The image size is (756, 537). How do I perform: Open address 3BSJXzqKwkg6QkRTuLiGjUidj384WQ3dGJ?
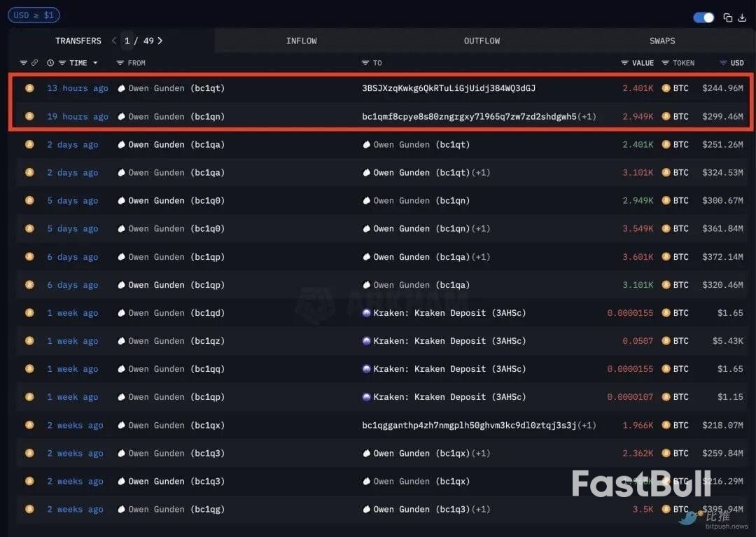(x=449, y=88)
